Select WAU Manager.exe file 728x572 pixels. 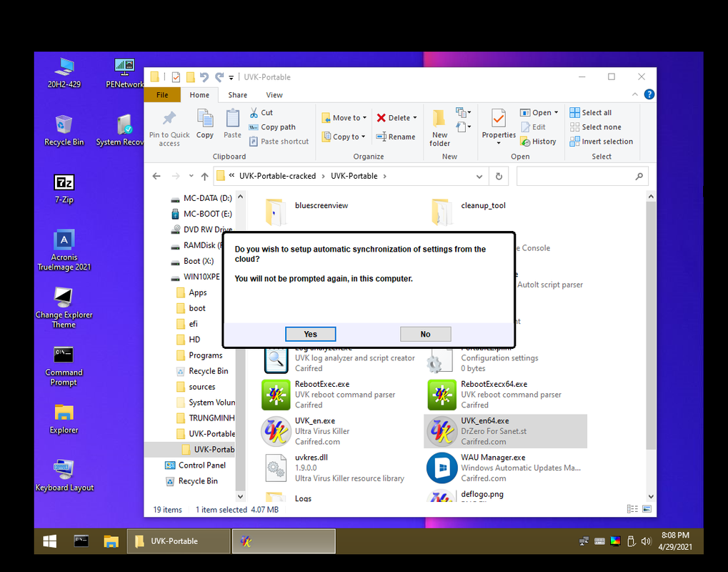coord(504,468)
